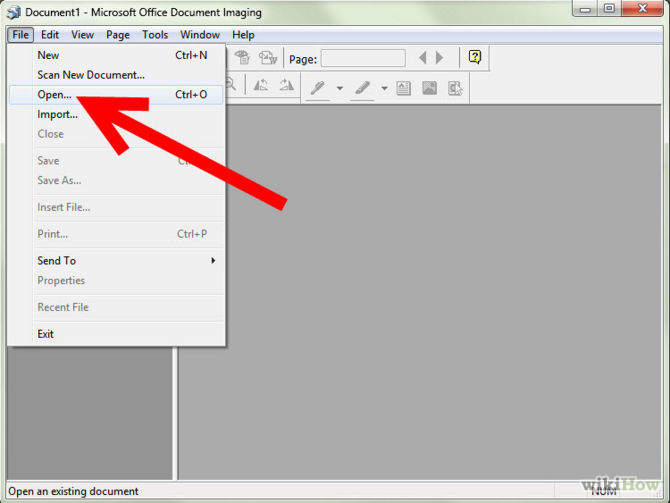Viewport: 670px width, 503px height.
Task: Choose New from the File menu
Action: [x=116, y=55]
